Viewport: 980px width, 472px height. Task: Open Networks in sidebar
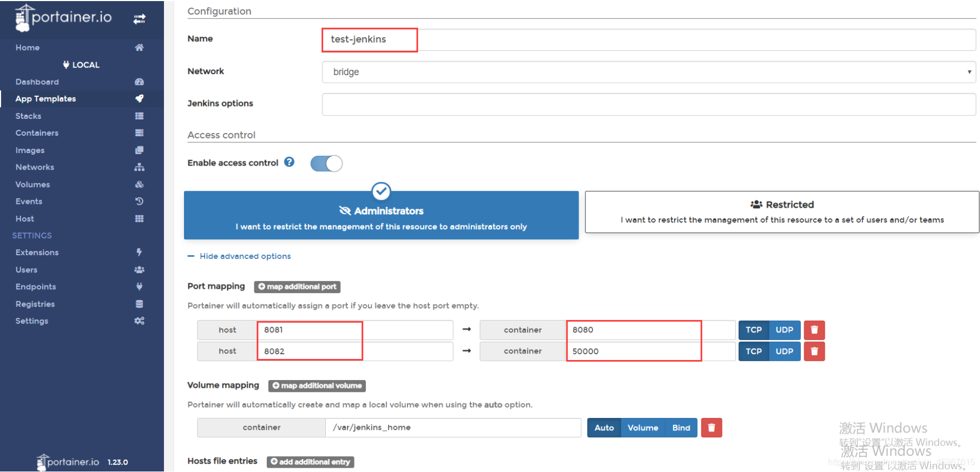[x=35, y=167]
